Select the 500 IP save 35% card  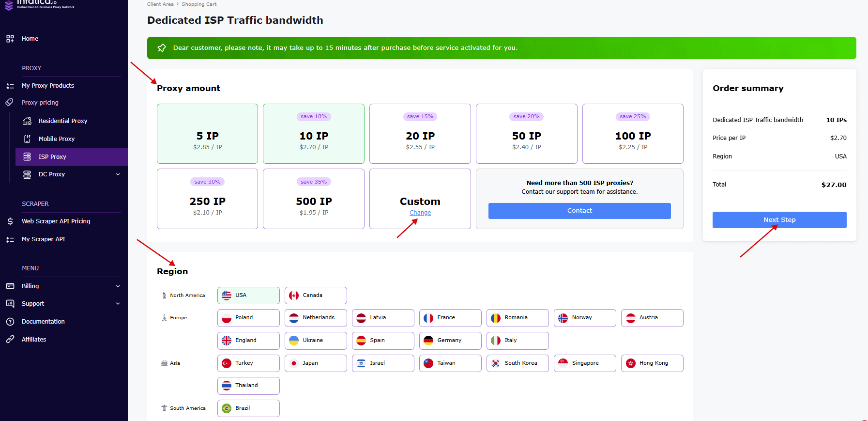pos(314,199)
